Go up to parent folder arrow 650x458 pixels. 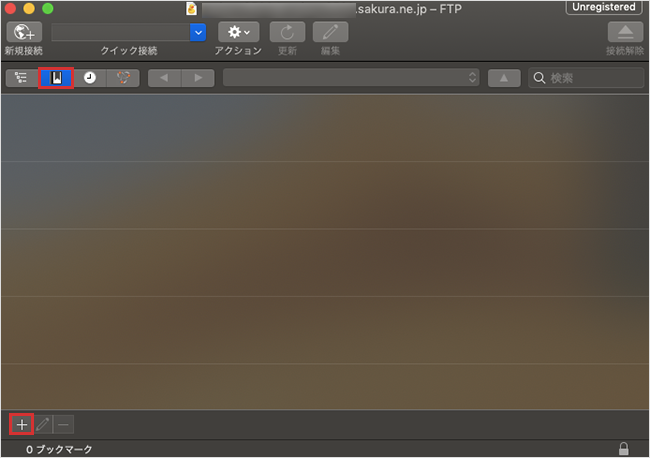(x=504, y=78)
